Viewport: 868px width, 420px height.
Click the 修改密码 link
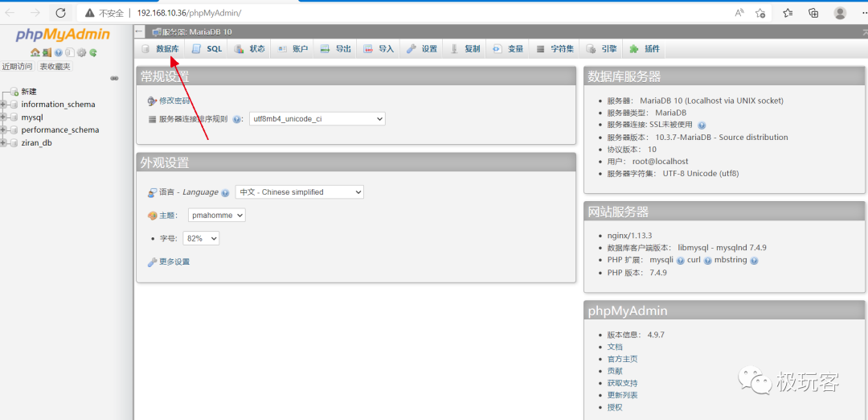[x=174, y=101]
